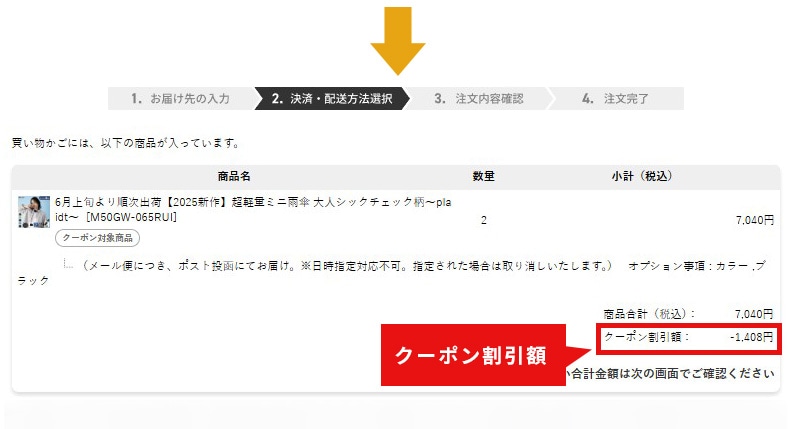Click the クーポン対象商品 badge

97,238
